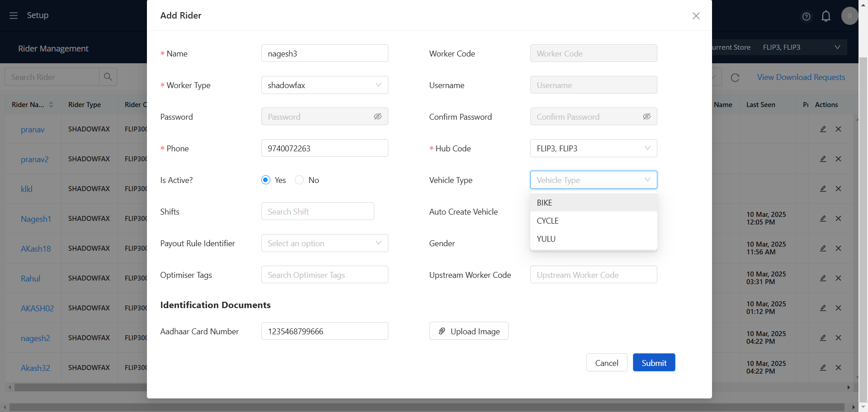Open rider AKASH02 details link
This screenshot has width=868, height=412.
[x=37, y=309]
